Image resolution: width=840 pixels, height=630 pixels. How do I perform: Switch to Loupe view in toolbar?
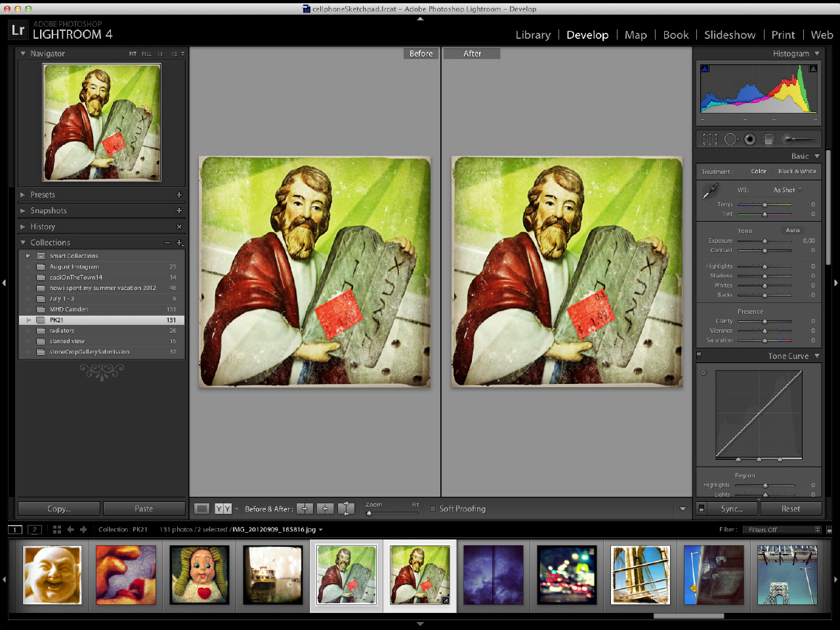[202, 509]
